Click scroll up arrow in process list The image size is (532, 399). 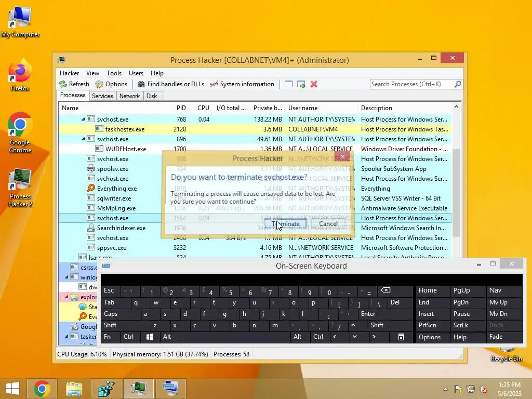[x=456, y=107]
